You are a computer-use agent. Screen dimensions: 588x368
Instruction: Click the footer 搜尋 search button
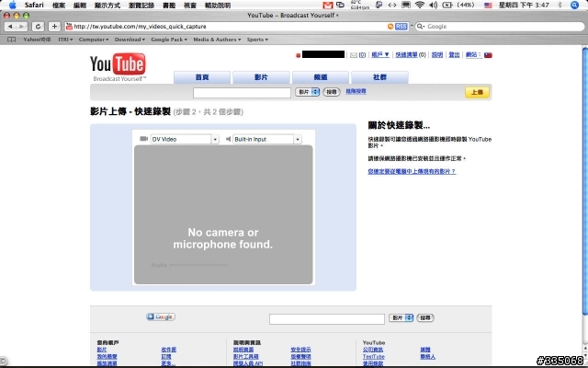click(x=424, y=317)
